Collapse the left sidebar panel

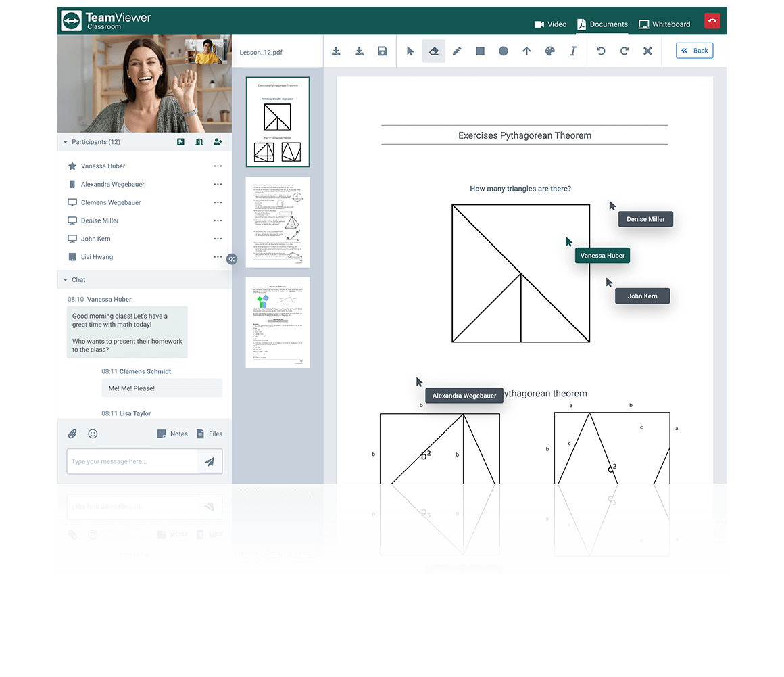232,259
